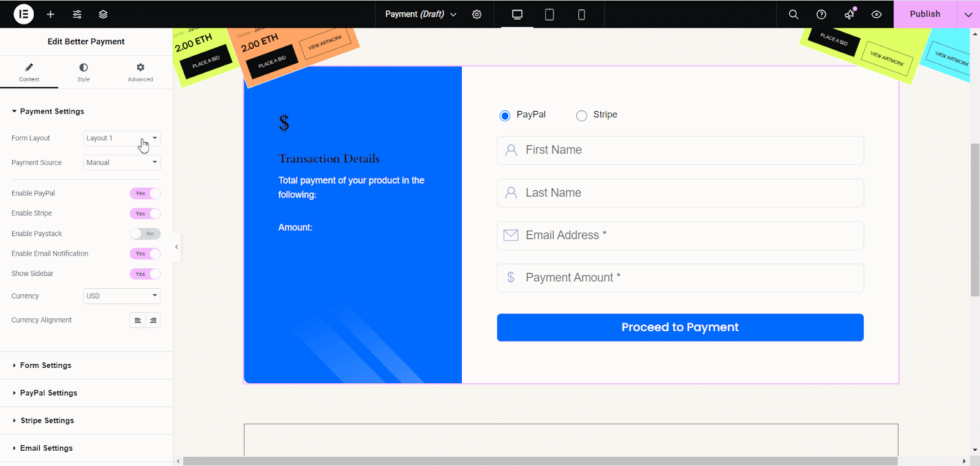Viewport: 980px width, 466px height.
Task: Preview changes with the eye icon
Action: [x=876, y=14]
